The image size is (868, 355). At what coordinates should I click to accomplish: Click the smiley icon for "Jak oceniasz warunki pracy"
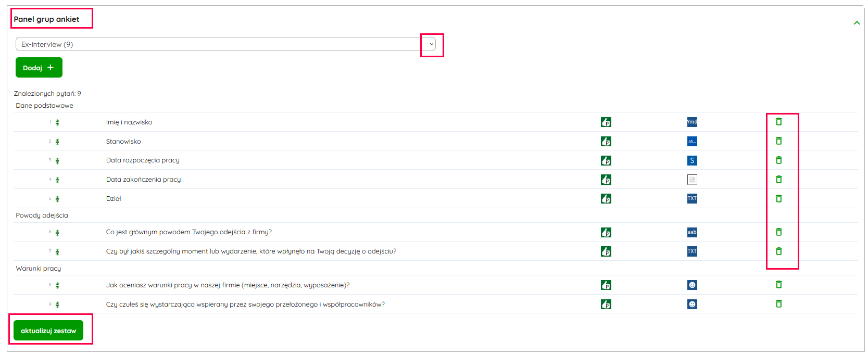692,285
